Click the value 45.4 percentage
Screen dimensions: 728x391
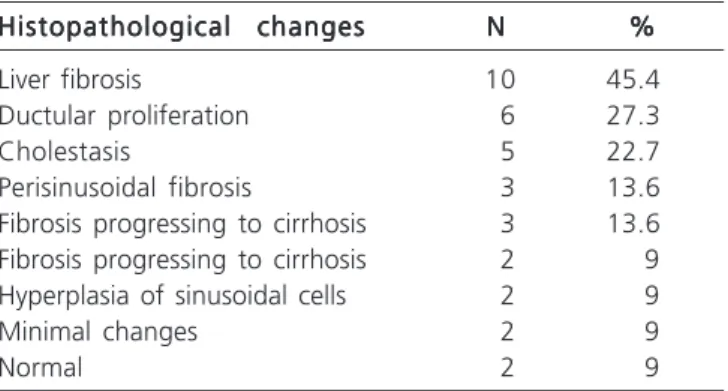(x=633, y=79)
